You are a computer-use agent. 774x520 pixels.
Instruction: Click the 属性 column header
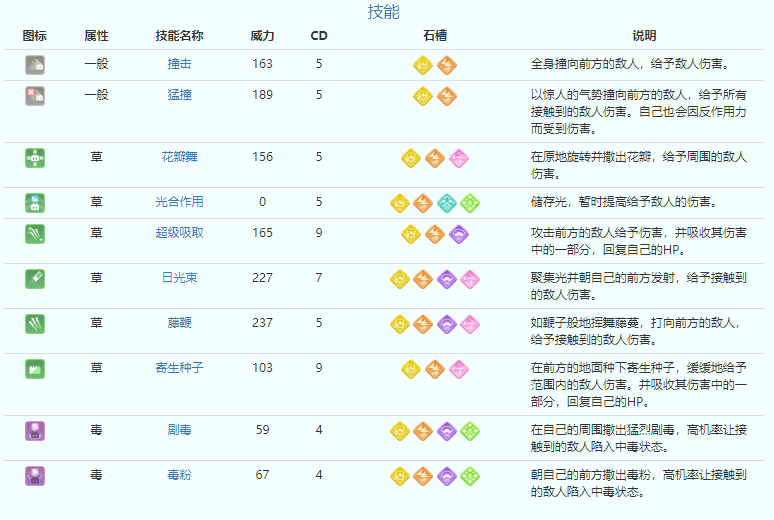(96, 36)
